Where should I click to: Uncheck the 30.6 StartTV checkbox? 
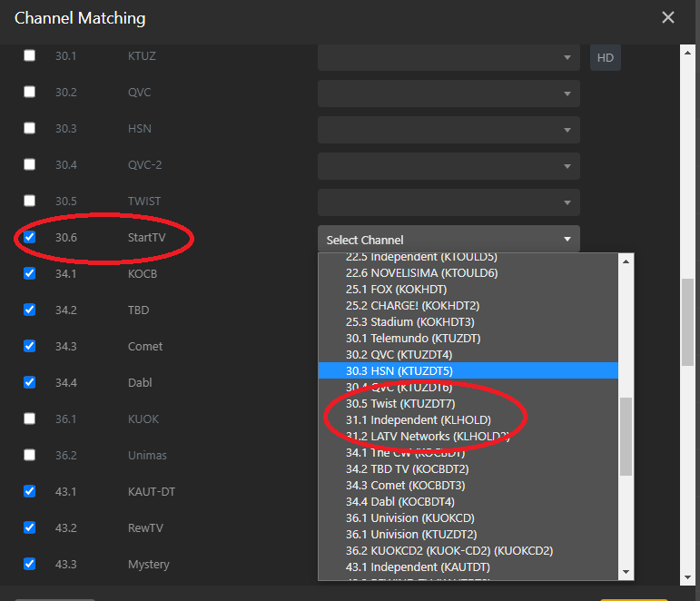click(x=29, y=237)
